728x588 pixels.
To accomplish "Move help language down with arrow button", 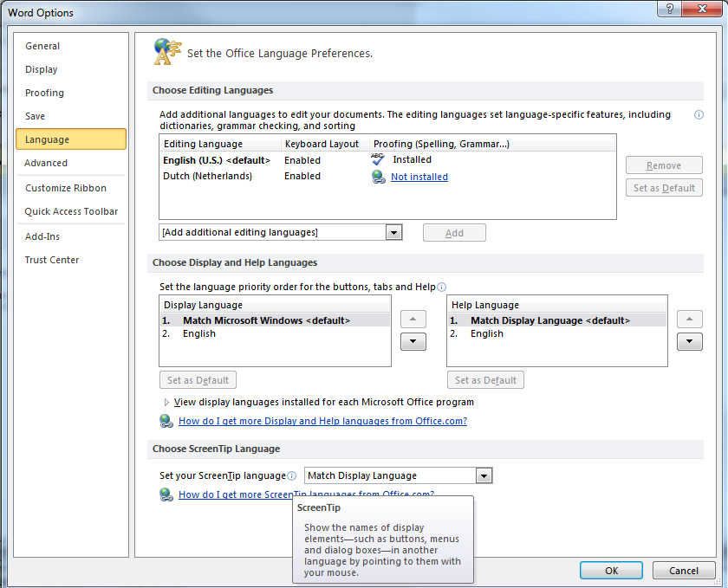I will [689, 341].
